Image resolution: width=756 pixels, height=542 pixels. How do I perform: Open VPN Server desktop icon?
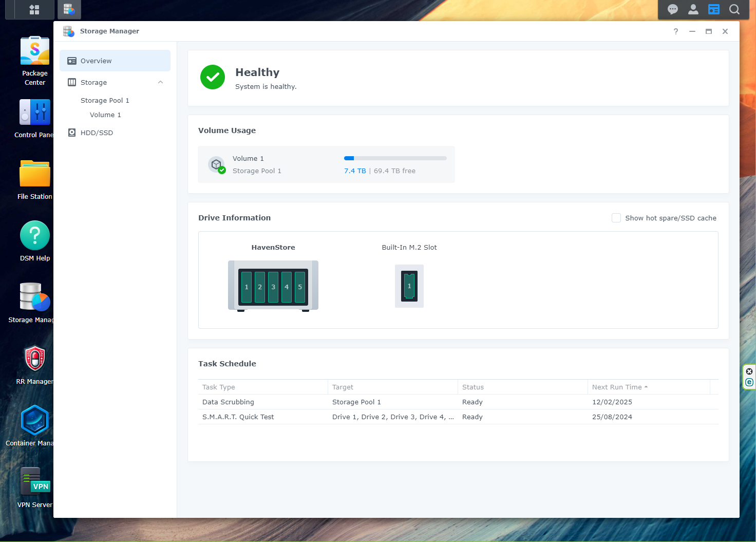click(35, 488)
